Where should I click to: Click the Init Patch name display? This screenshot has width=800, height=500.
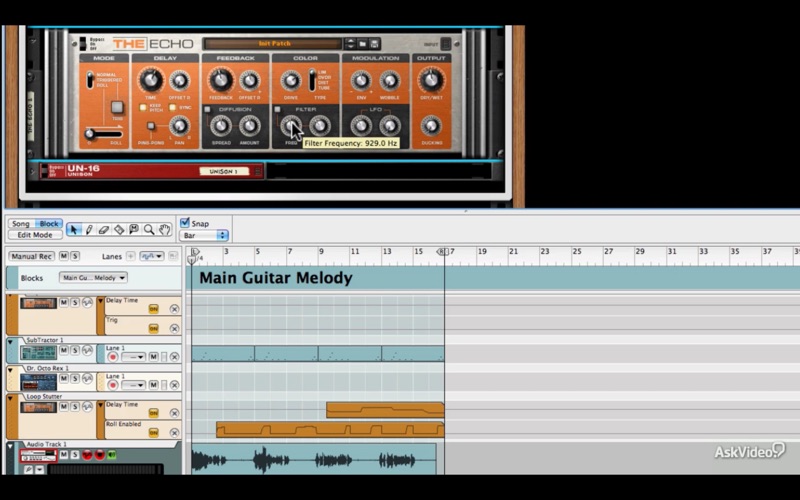274,44
